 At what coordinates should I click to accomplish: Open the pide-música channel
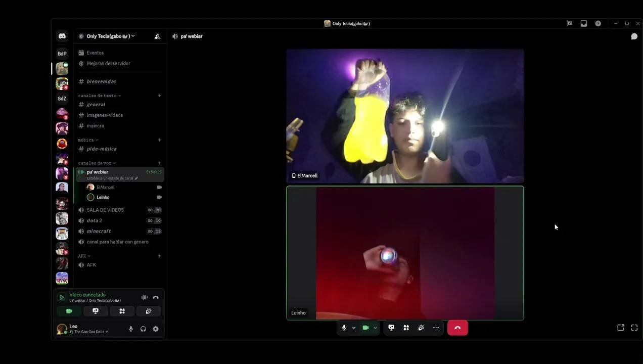coord(119,149)
